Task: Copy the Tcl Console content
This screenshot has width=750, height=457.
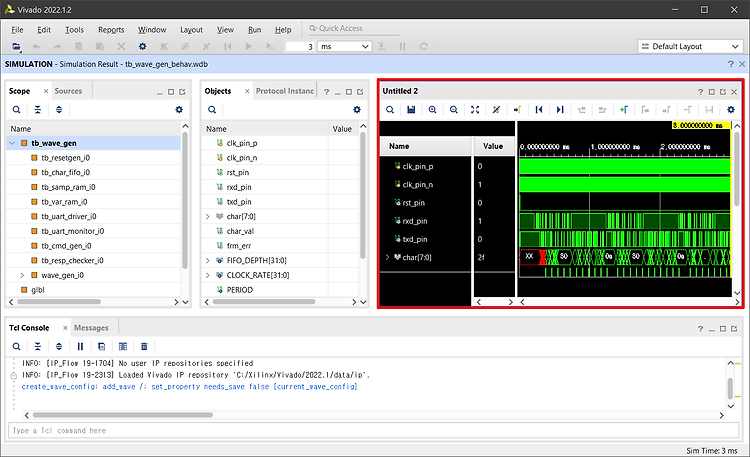Action: [x=101, y=346]
